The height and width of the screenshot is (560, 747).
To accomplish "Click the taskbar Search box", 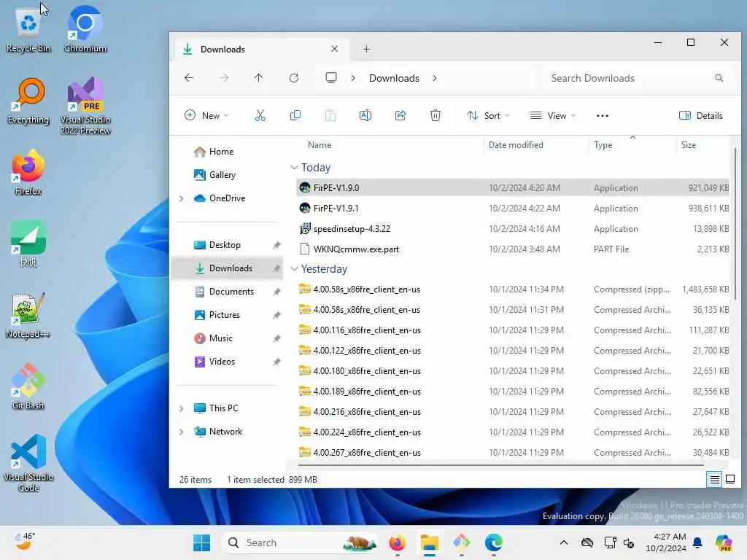I will coord(300,542).
